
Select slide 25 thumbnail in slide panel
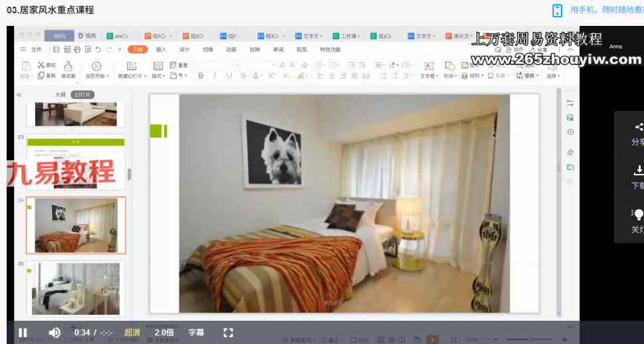coord(76,288)
